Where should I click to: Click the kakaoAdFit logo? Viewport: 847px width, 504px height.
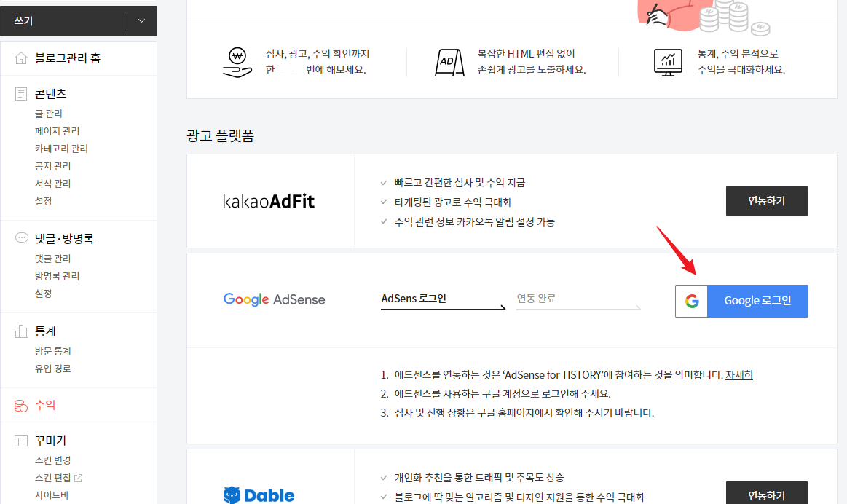point(269,202)
